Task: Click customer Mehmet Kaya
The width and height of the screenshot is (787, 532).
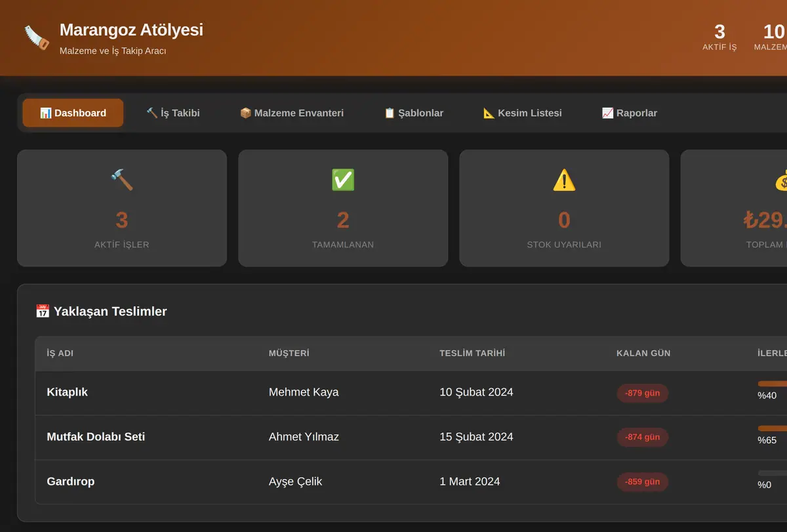Action: 304,392
